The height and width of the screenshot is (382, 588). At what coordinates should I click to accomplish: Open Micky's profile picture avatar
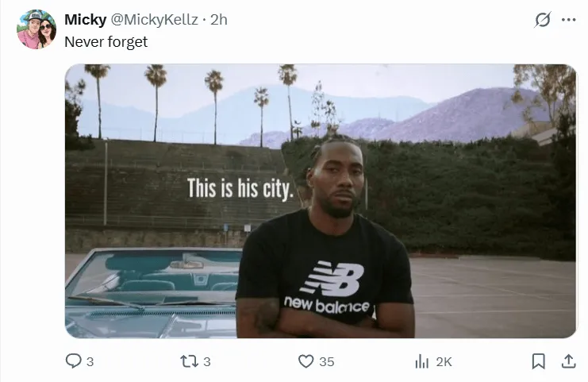[x=37, y=29]
